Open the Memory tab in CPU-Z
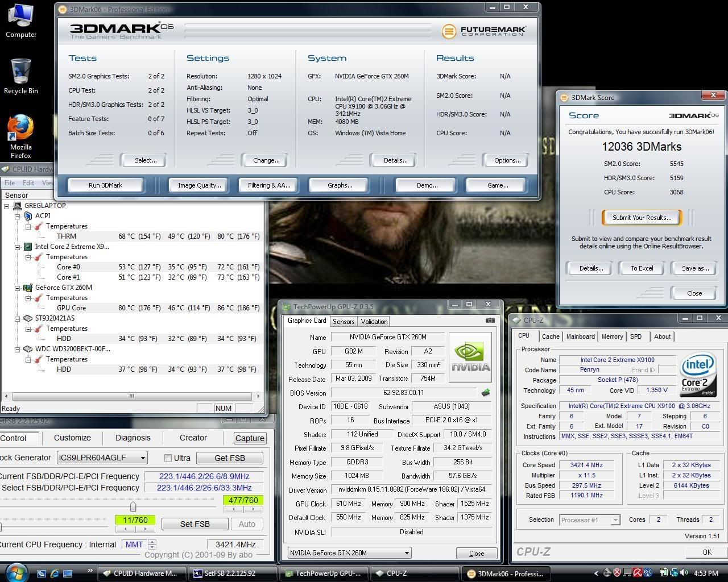Image resolution: width=728 pixels, height=582 pixels. pos(612,336)
